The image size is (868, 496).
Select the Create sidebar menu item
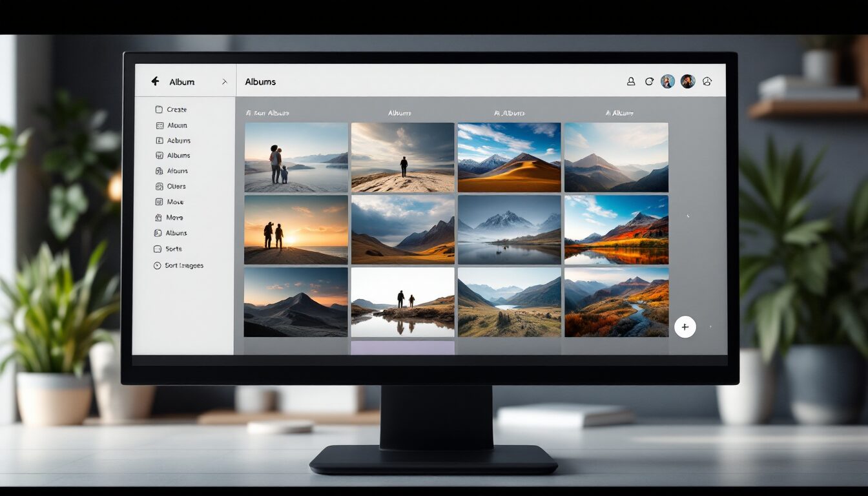coord(176,110)
